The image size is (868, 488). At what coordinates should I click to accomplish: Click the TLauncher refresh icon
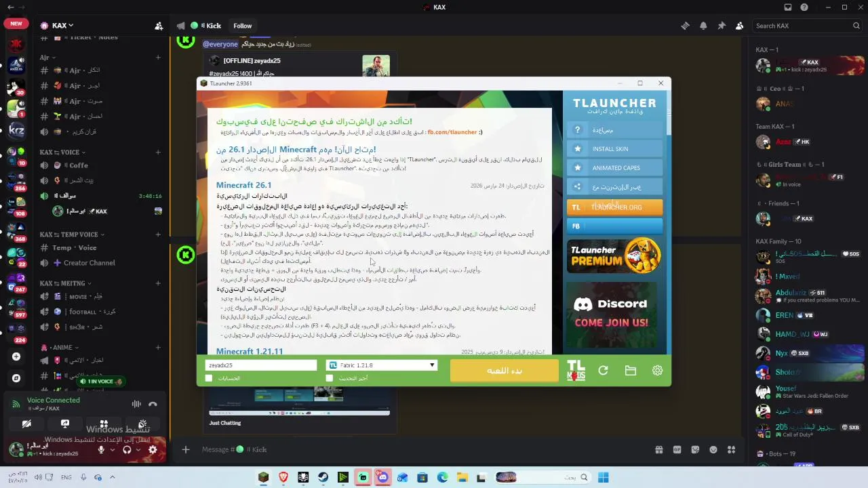(603, 370)
